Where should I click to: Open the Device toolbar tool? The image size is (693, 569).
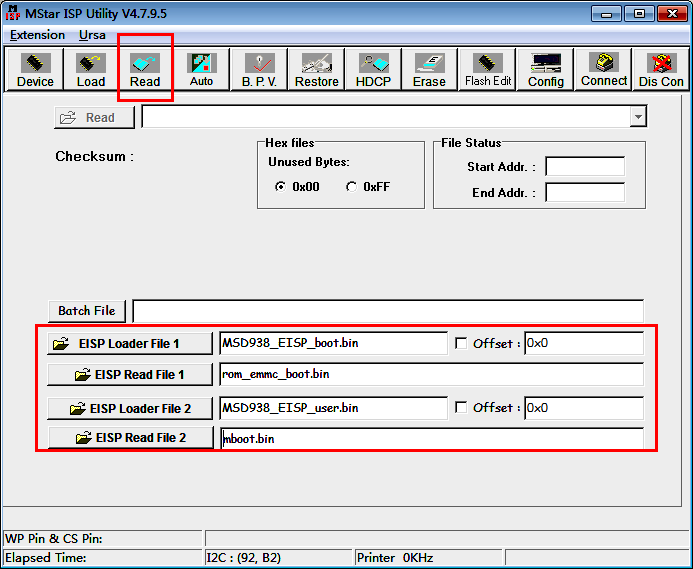[x=34, y=70]
